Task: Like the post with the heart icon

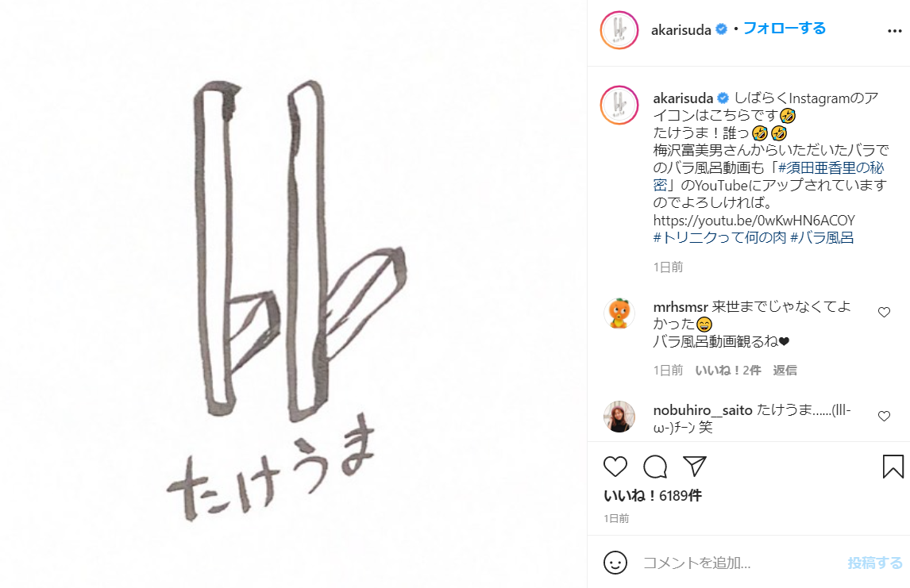Action: pyautogui.click(x=615, y=467)
